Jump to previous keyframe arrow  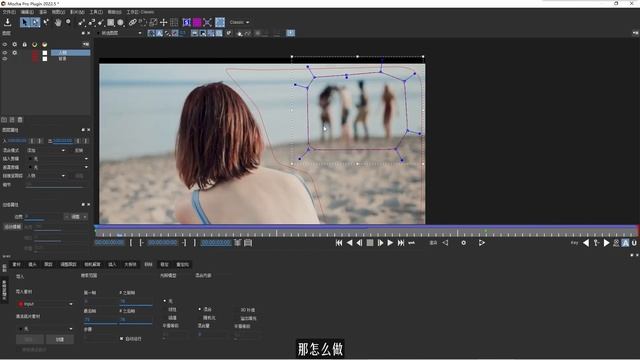(586, 243)
